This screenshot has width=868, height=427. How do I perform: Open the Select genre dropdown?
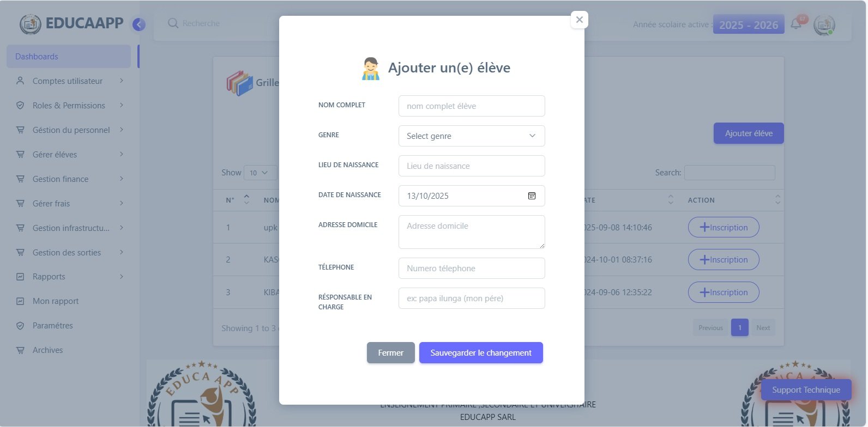[471, 136]
